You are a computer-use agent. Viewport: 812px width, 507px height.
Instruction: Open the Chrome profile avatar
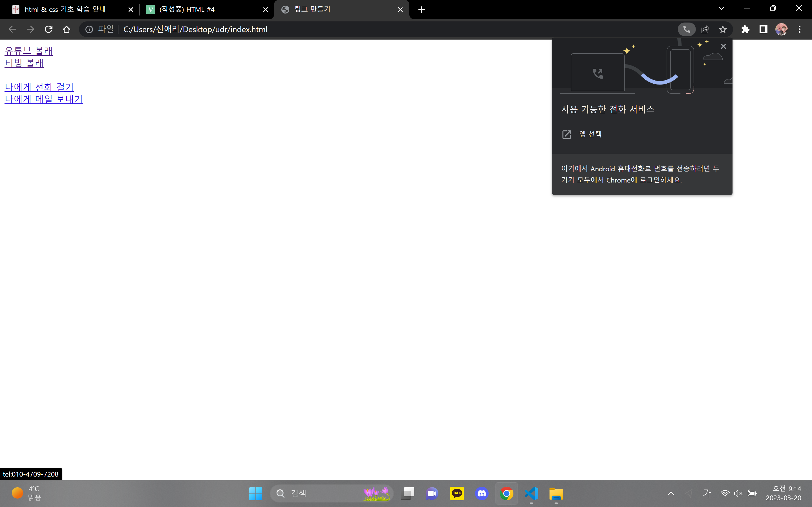coord(781,29)
